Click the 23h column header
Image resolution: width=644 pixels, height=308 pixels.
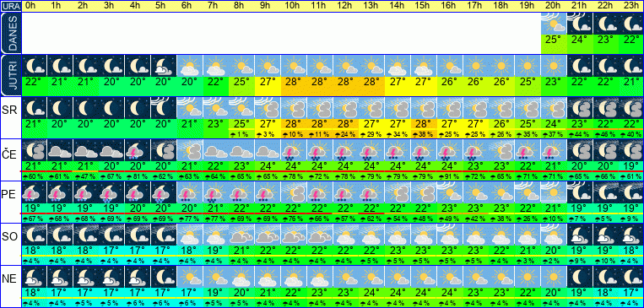[x=631, y=6]
